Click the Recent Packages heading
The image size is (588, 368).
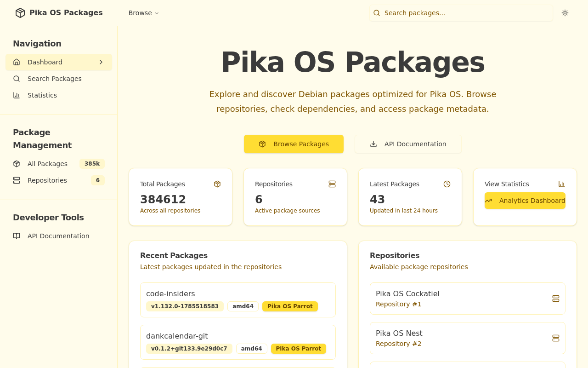tap(174, 255)
